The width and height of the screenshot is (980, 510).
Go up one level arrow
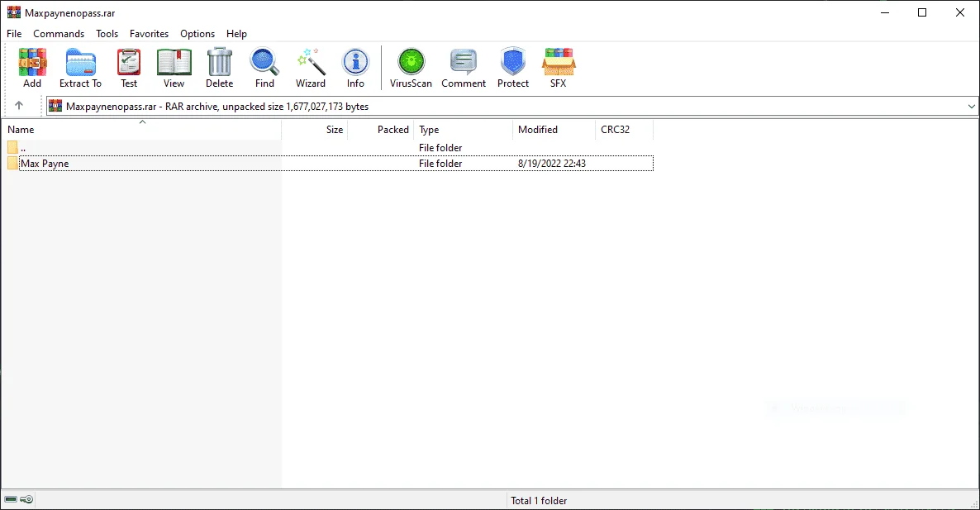tap(19, 106)
